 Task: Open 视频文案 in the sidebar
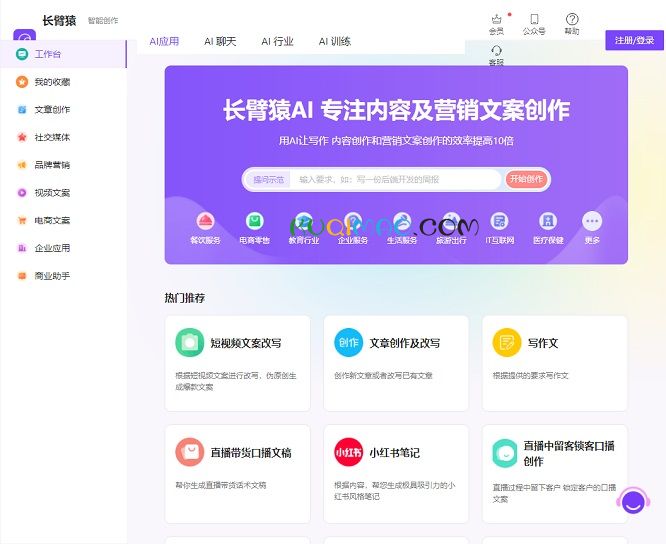click(x=63, y=193)
